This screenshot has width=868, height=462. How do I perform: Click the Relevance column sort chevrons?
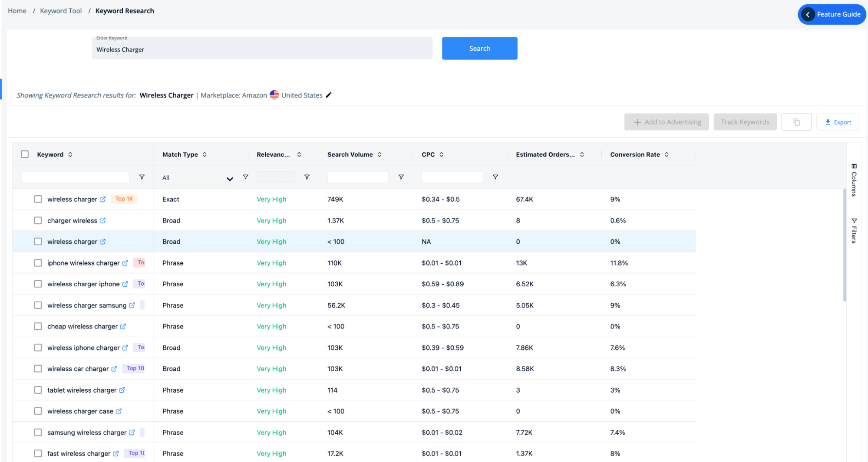(299, 154)
